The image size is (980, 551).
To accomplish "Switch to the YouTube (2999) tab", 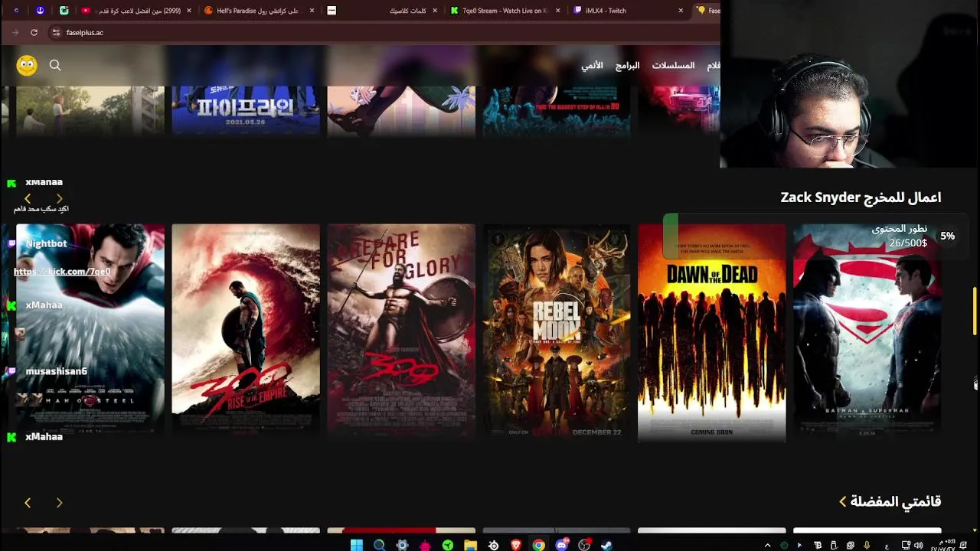I will (x=138, y=11).
